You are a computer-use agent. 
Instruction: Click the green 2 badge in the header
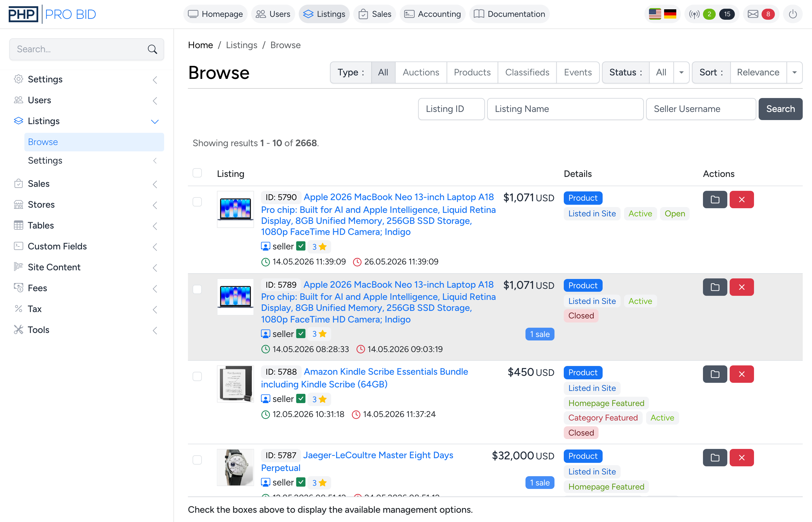709,14
